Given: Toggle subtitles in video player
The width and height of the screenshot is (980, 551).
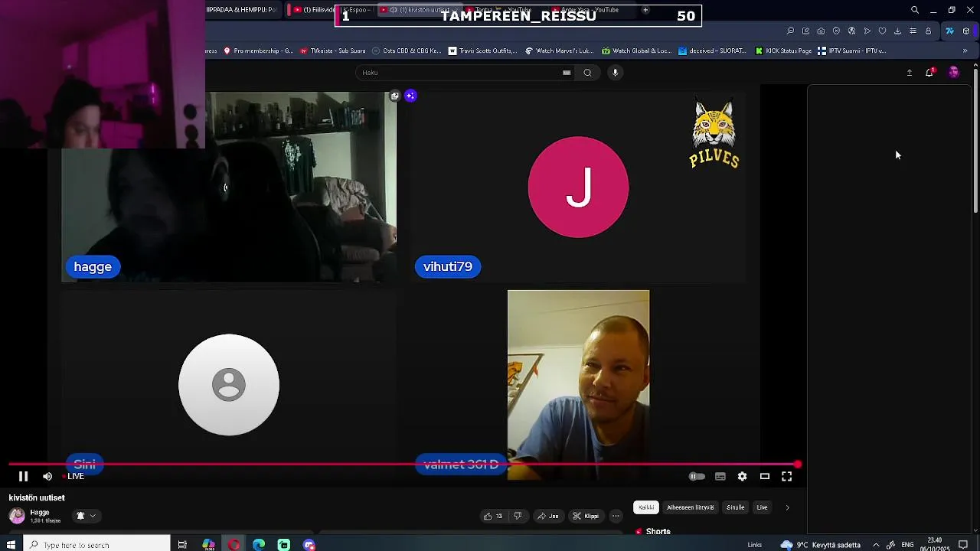Looking at the screenshot, I should tap(720, 476).
